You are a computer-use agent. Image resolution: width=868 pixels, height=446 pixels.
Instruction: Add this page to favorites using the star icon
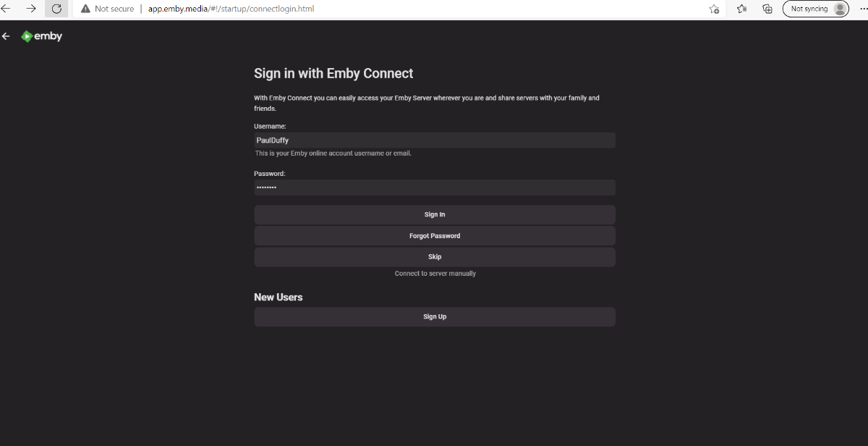(x=714, y=9)
